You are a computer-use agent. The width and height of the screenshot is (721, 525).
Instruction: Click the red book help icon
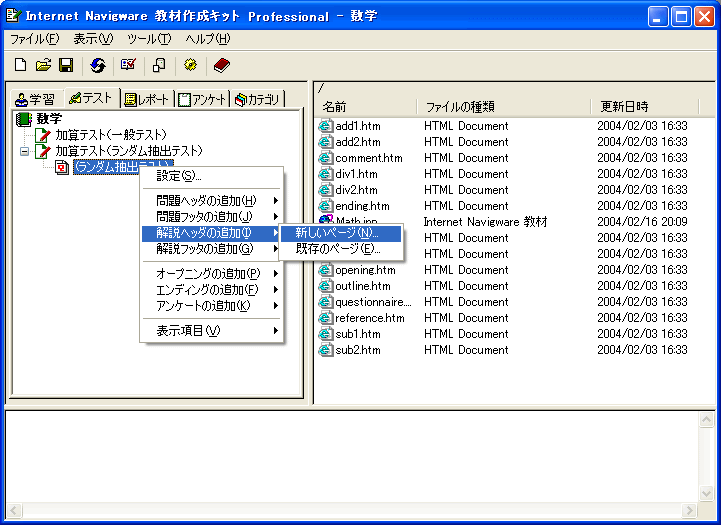coord(222,65)
